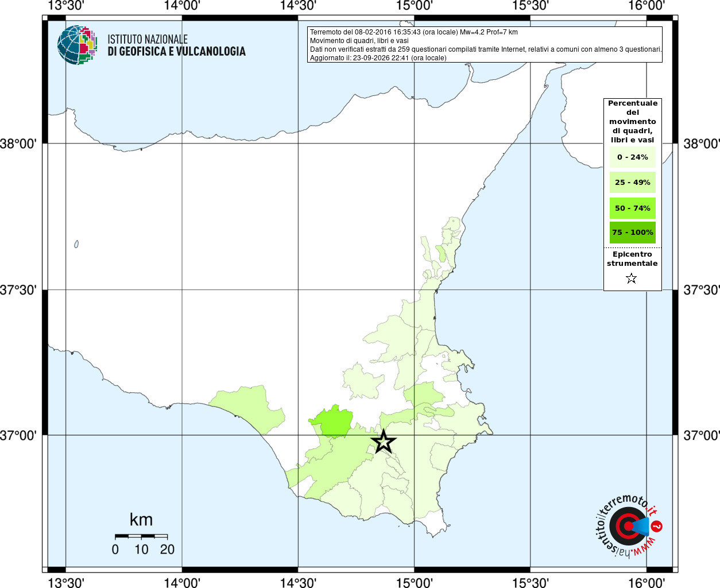Select the 25 - 49% legend swatch

pyautogui.click(x=632, y=182)
